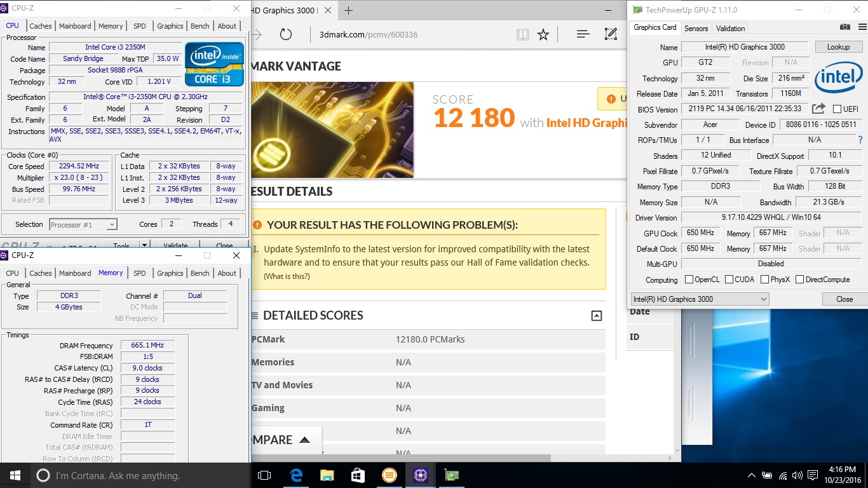Open About tab in CPU-Z memory window
The height and width of the screenshot is (488, 868).
coord(227,273)
